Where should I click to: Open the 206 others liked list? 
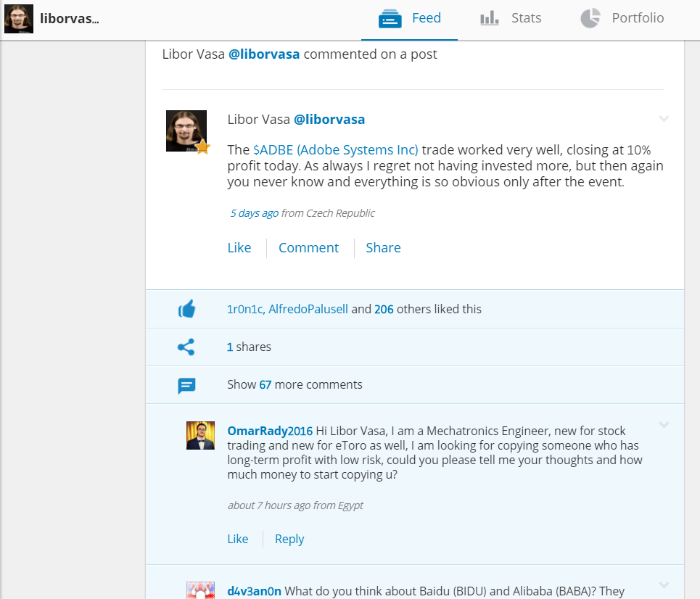pos(384,309)
